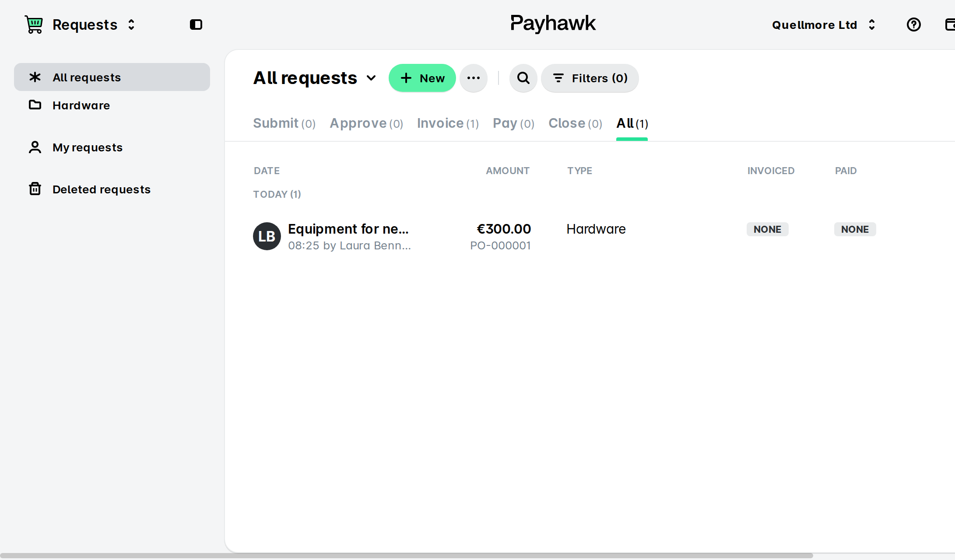Click the Hardware type cell in row

coord(596,229)
